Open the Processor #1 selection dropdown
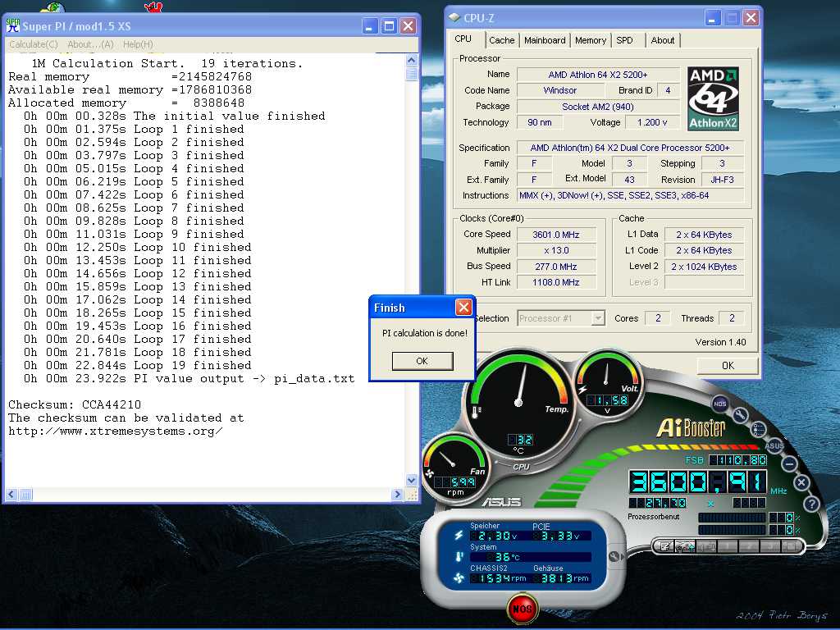840x630 pixels. click(x=561, y=318)
